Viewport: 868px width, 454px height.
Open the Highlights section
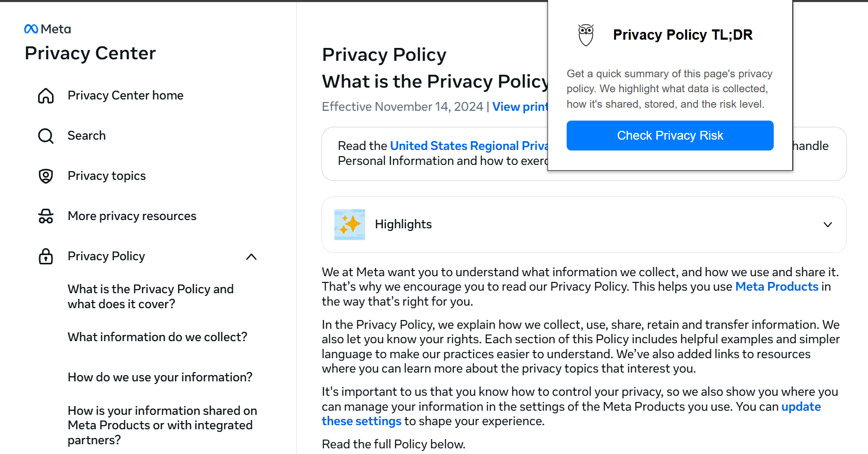click(x=403, y=225)
